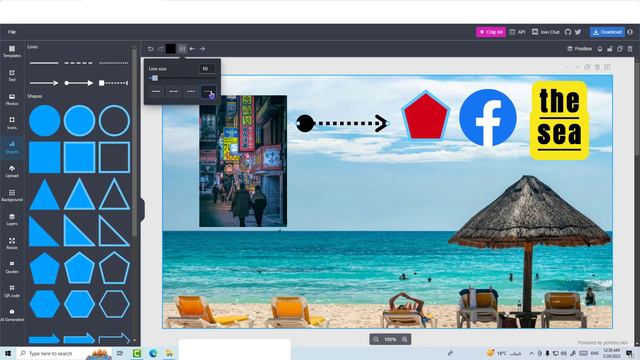Click the Line size number field

pyautogui.click(x=207, y=69)
